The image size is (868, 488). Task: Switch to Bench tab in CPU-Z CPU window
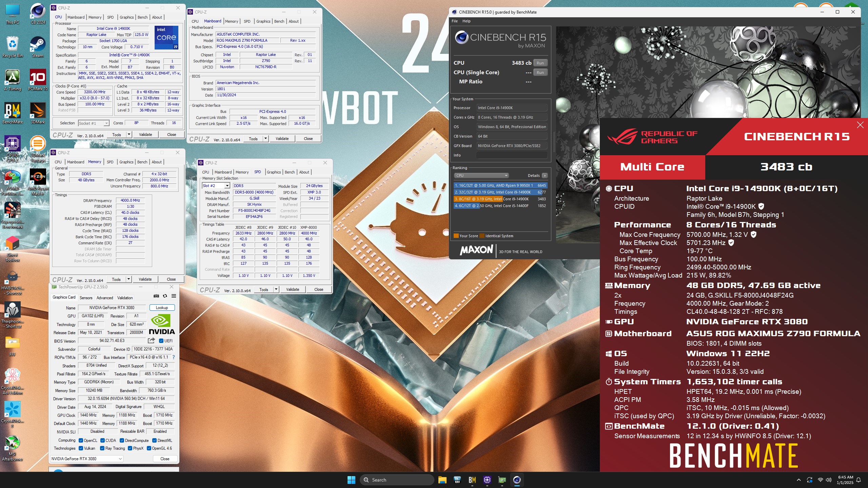pos(142,17)
